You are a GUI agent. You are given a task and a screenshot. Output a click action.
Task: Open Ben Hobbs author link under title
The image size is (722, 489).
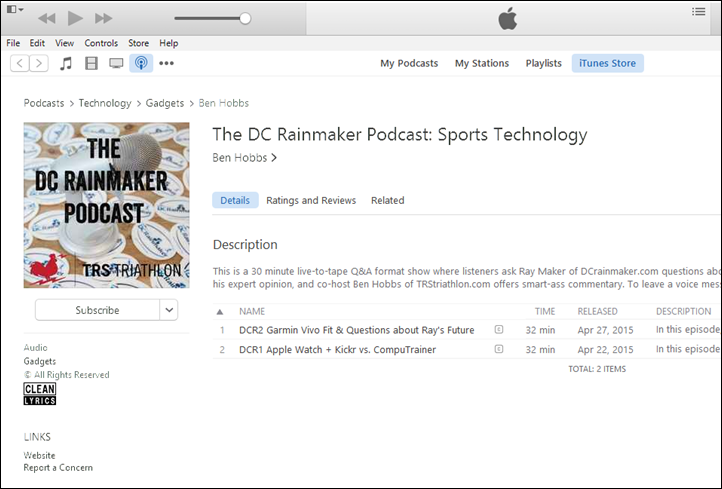[x=244, y=157]
